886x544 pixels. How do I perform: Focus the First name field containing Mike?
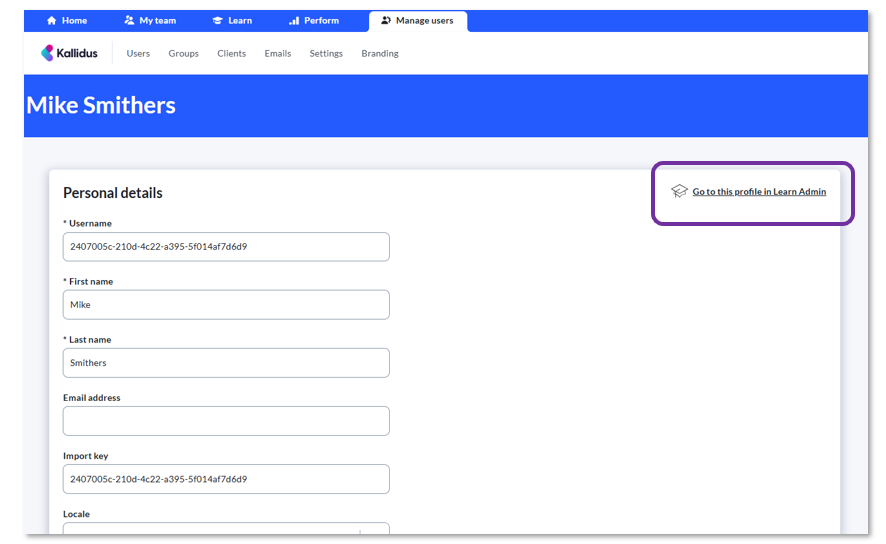tap(226, 305)
